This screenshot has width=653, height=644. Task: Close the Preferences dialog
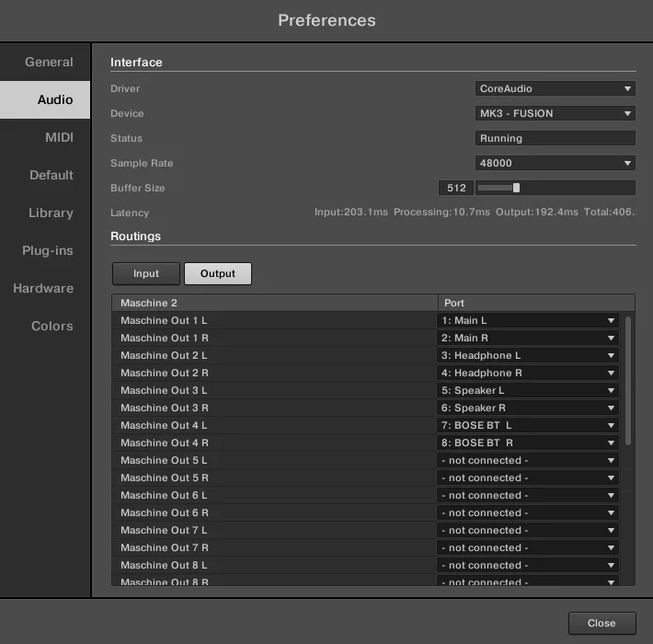click(x=601, y=623)
